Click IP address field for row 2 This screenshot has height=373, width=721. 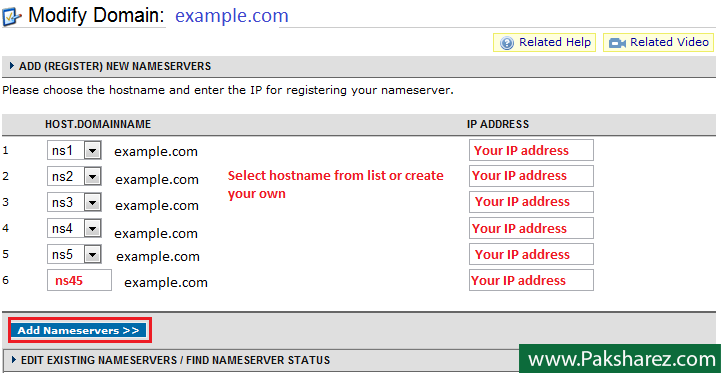tap(531, 176)
